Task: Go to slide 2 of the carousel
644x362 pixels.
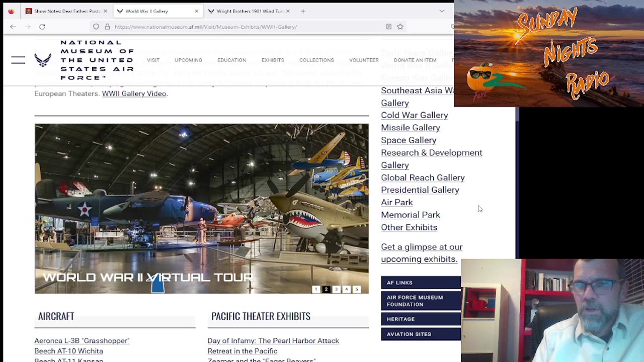Action: [x=326, y=289]
